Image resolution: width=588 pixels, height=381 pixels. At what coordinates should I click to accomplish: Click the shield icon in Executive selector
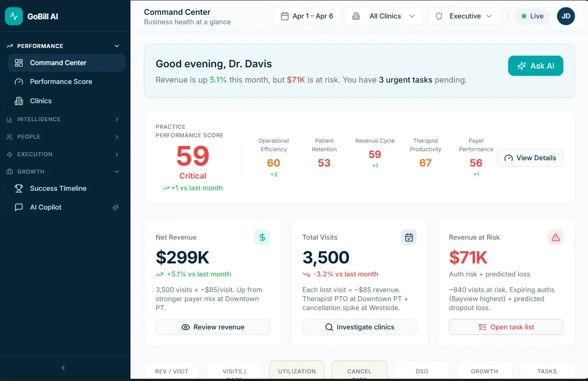pyautogui.click(x=439, y=16)
